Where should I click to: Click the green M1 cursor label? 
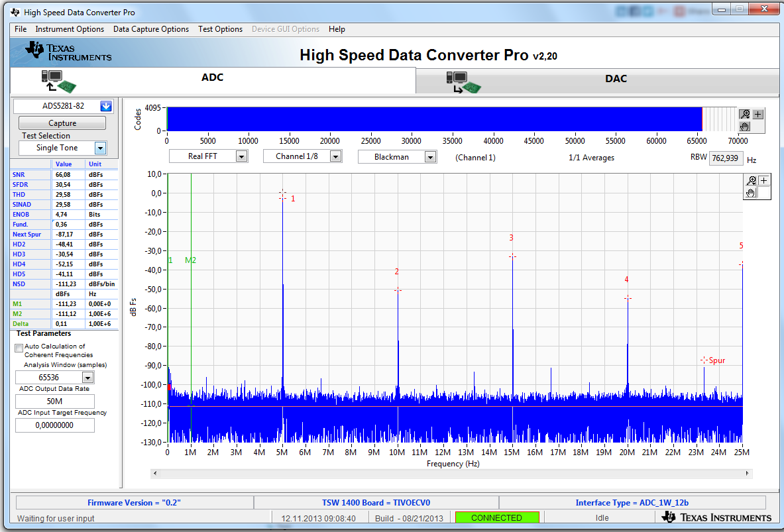(x=170, y=260)
